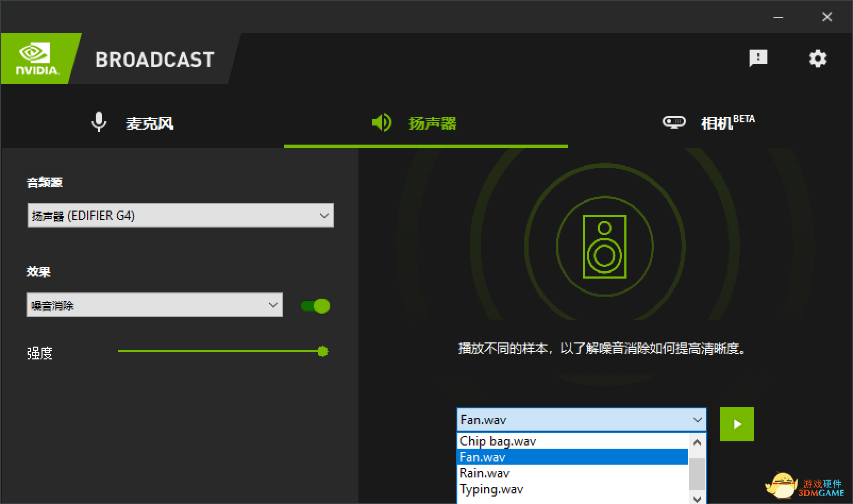Click the 音频源 label

point(45,182)
